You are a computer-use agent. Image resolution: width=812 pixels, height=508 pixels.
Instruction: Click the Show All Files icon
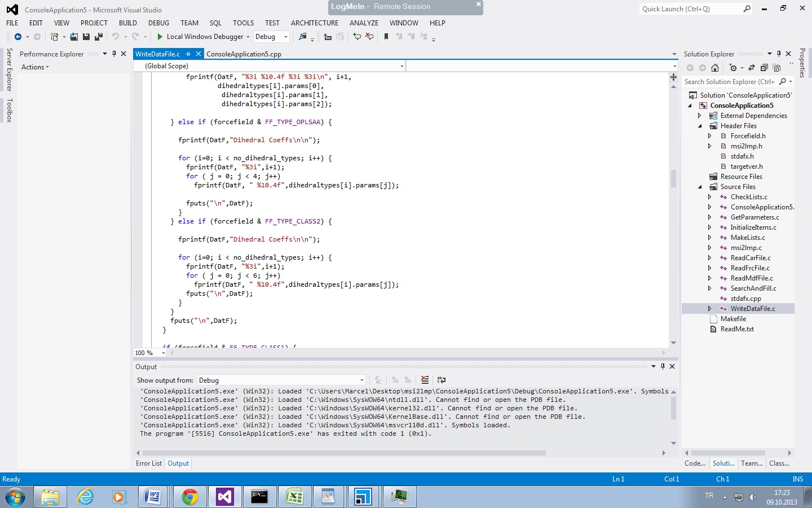click(x=776, y=68)
